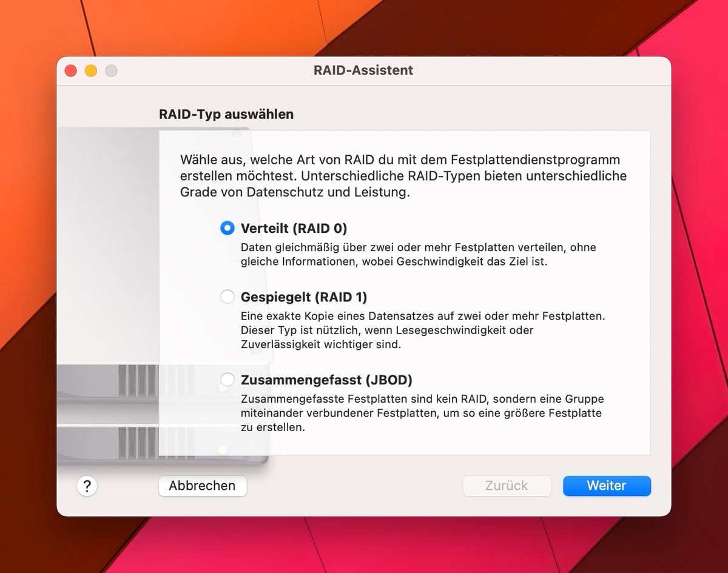Click the JBOD description about größere Festplatte
The width and height of the screenshot is (728, 573).
tap(422, 413)
